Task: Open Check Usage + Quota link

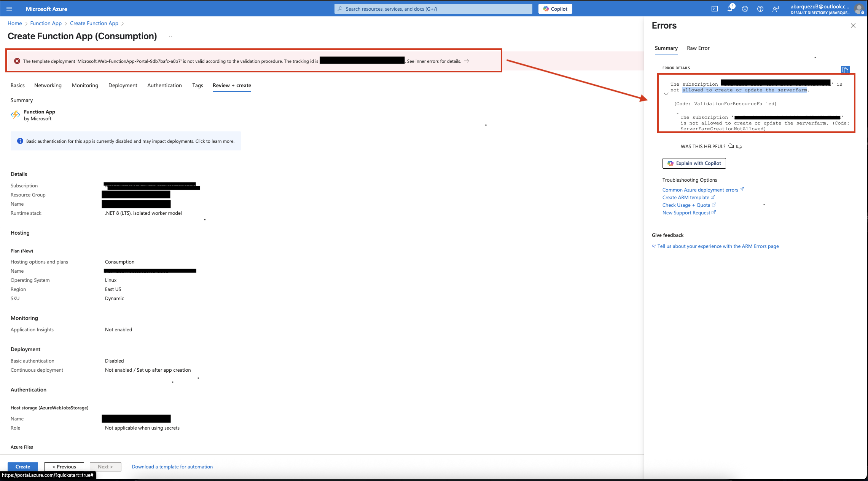Action: [x=689, y=205]
